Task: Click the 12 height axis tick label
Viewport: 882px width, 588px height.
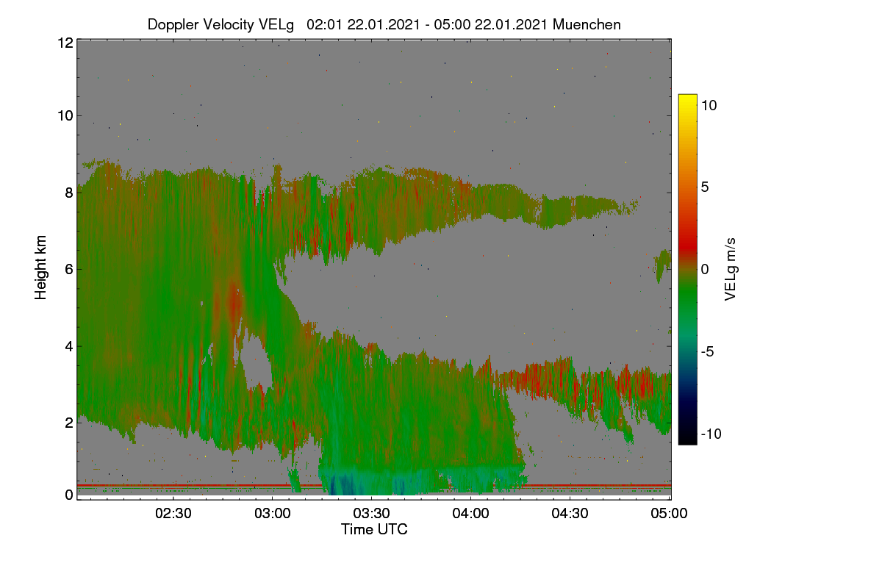Action: (64, 43)
